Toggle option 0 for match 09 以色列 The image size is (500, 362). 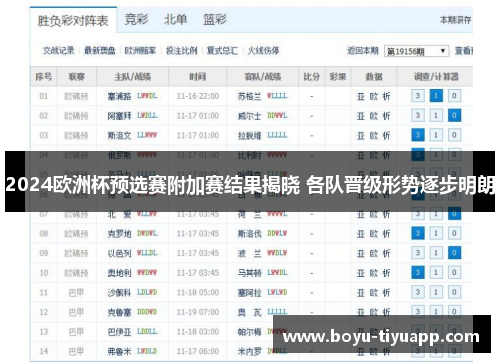click(x=454, y=253)
